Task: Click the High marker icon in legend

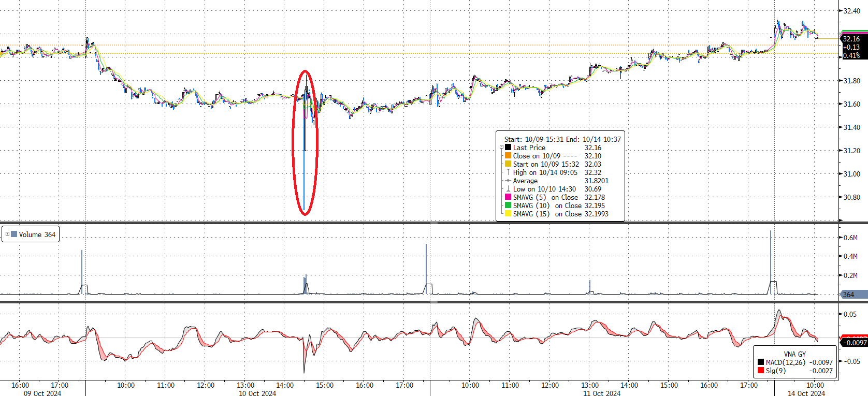Action: [508, 172]
